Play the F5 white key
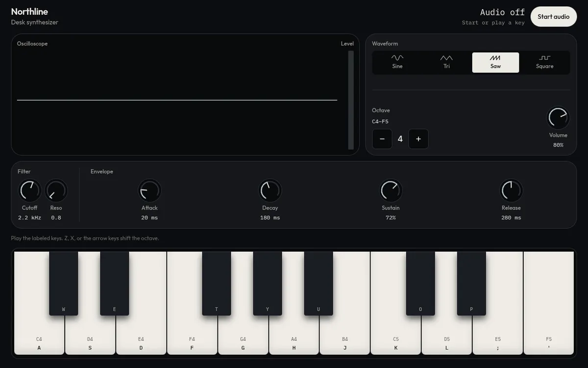 point(549,303)
